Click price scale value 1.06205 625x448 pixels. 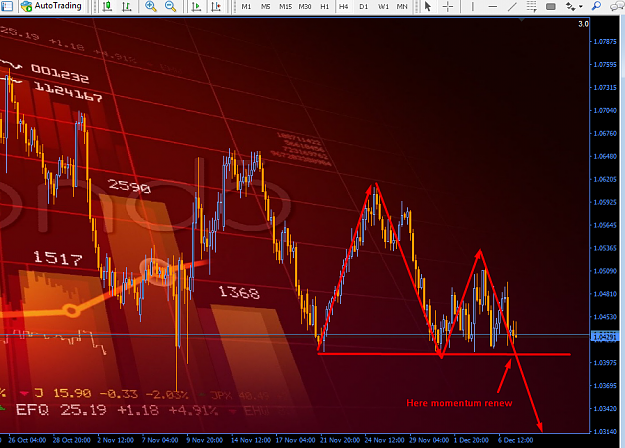(605, 179)
